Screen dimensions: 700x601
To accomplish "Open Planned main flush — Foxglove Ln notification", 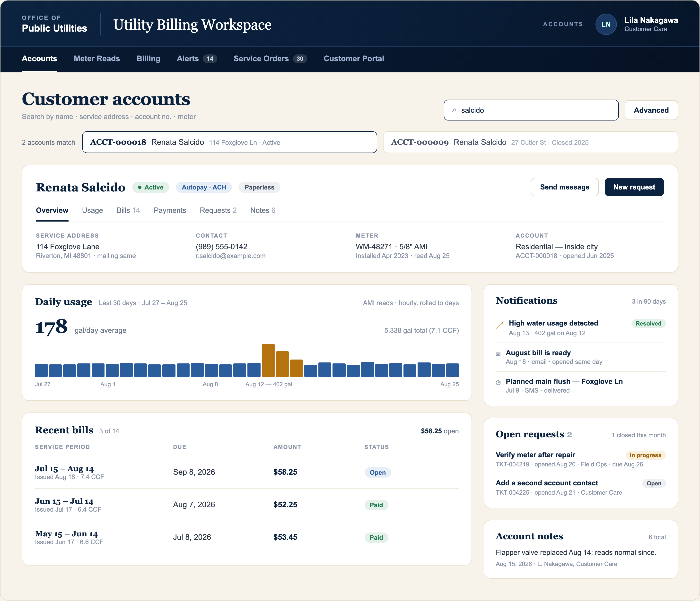I will pyautogui.click(x=580, y=386).
